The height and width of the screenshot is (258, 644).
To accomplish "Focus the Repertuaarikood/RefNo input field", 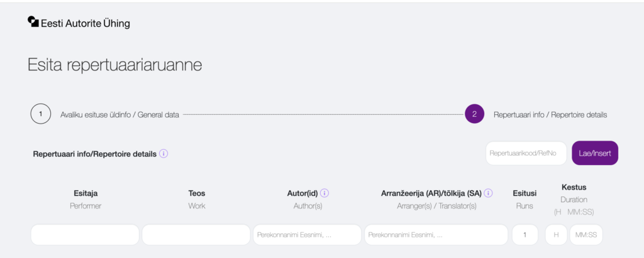I will click(x=526, y=153).
